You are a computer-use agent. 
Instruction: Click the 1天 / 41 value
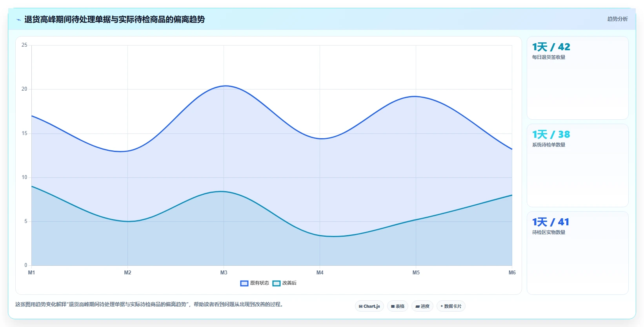coord(551,222)
